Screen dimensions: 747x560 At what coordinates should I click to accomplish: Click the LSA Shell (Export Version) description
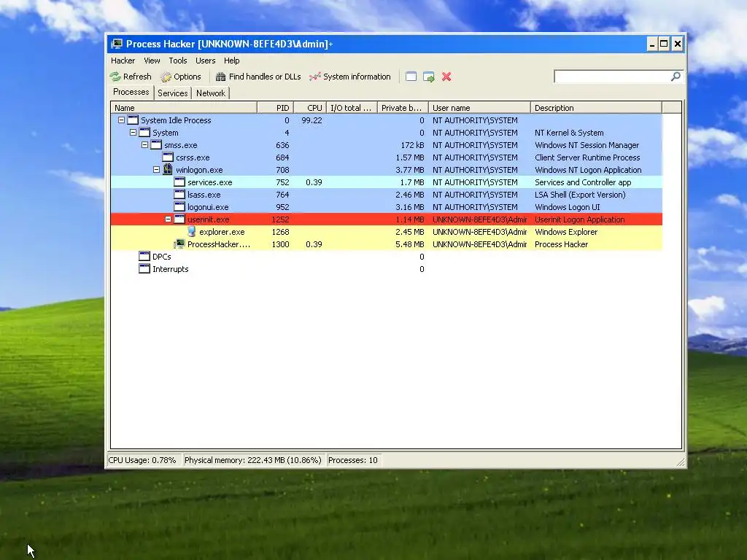click(580, 195)
